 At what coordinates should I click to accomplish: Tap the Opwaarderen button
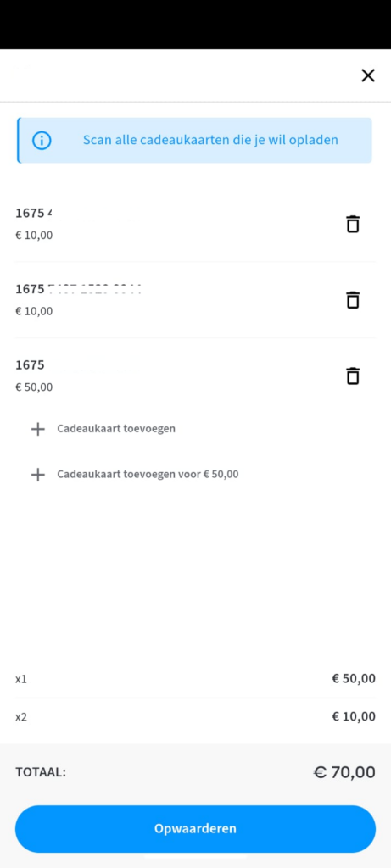click(195, 829)
